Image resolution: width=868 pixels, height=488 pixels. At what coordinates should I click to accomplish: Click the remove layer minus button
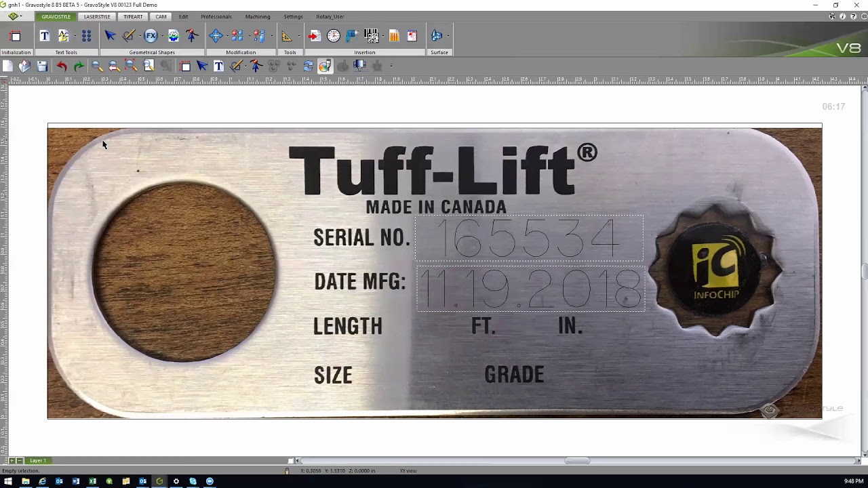click(x=20, y=461)
